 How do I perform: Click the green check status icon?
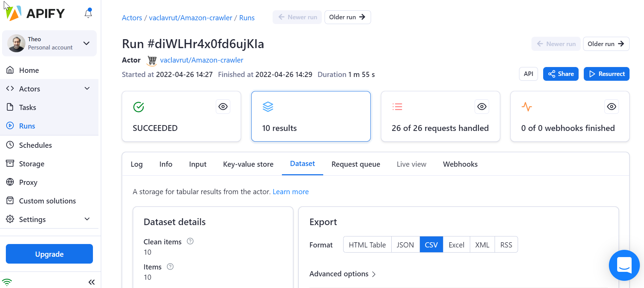tap(139, 107)
